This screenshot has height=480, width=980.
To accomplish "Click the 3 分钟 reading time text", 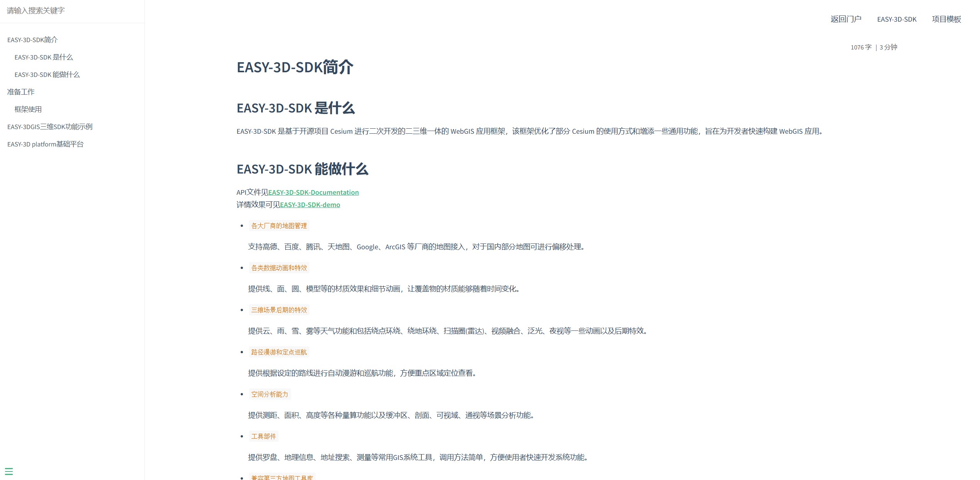I will tap(888, 47).
